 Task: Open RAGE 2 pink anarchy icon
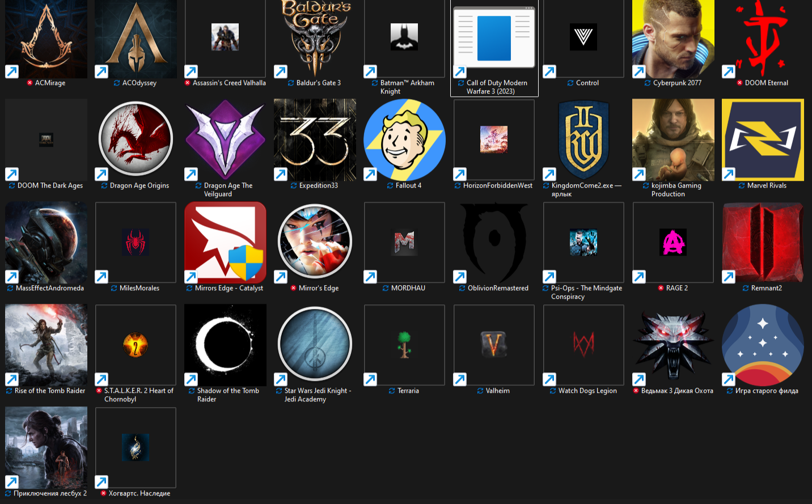pyautogui.click(x=674, y=243)
